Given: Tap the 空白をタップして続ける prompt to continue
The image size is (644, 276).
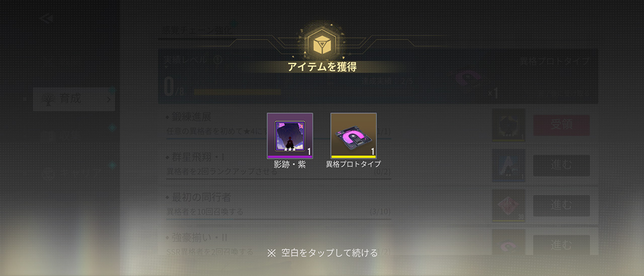Looking at the screenshot, I should click(x=322, y=253).
